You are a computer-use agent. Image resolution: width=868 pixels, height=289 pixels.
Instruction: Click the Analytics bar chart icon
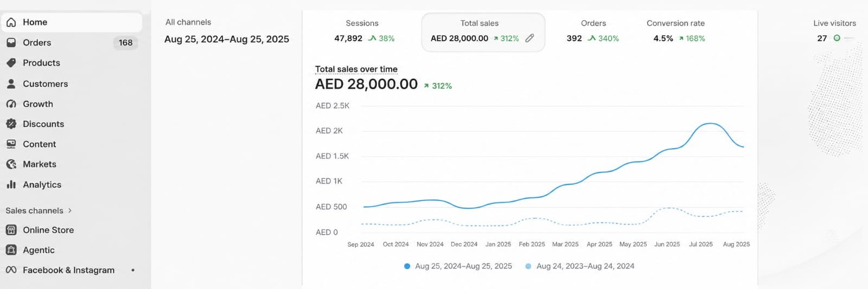(11, 184)
